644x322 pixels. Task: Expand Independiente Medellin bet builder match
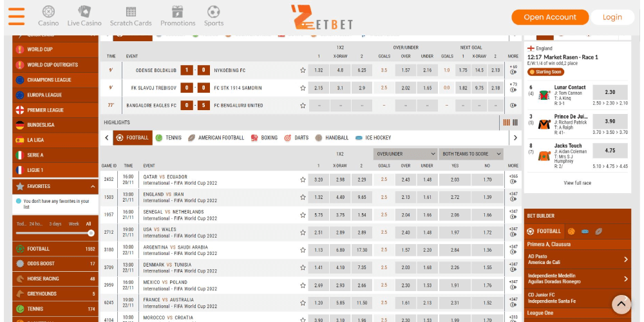[578, 278]
